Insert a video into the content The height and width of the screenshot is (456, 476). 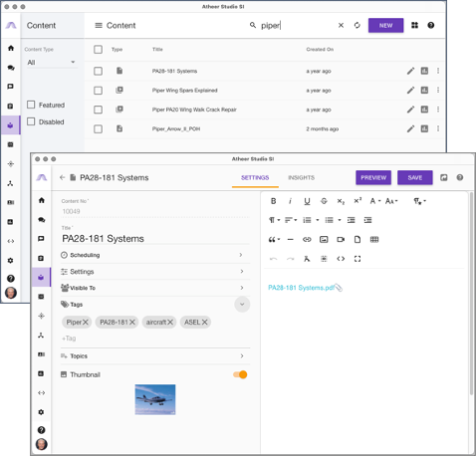pos(341,239)
